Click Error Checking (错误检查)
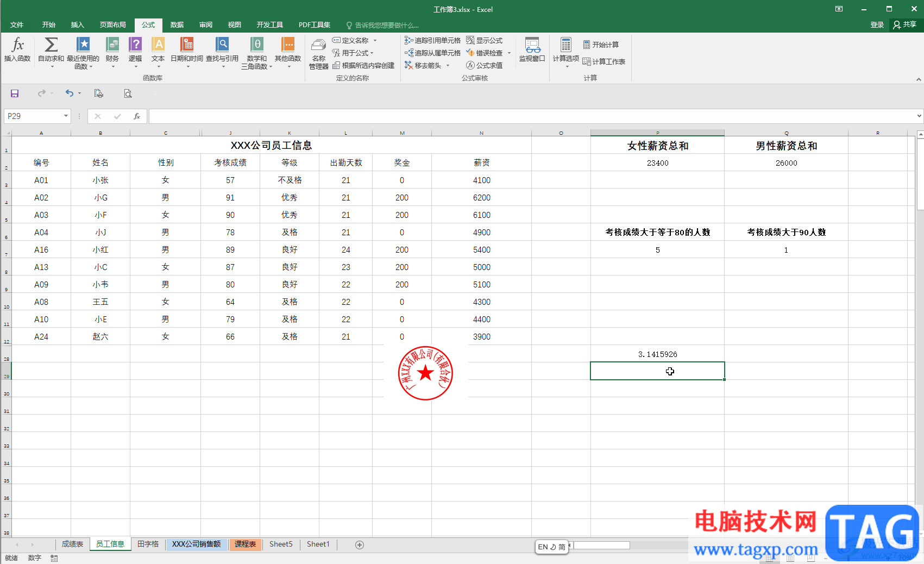924x564 pixels. click(485, 53)
